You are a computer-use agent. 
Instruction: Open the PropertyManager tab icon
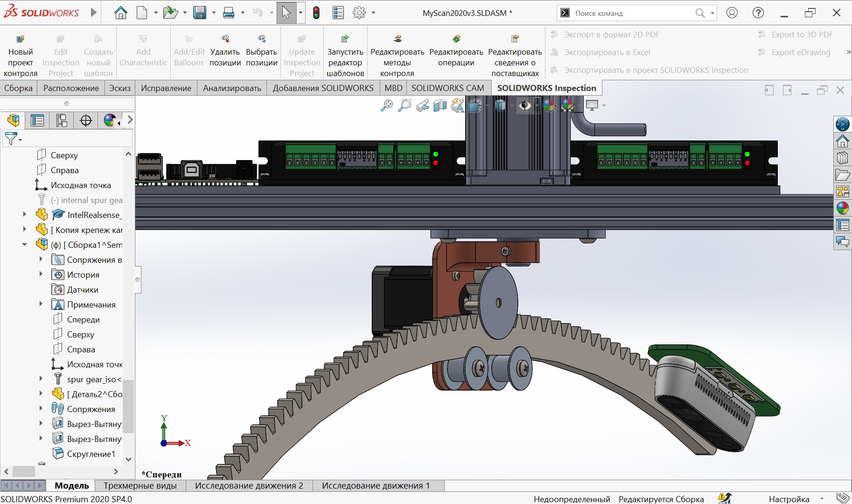tap(37, 120)
